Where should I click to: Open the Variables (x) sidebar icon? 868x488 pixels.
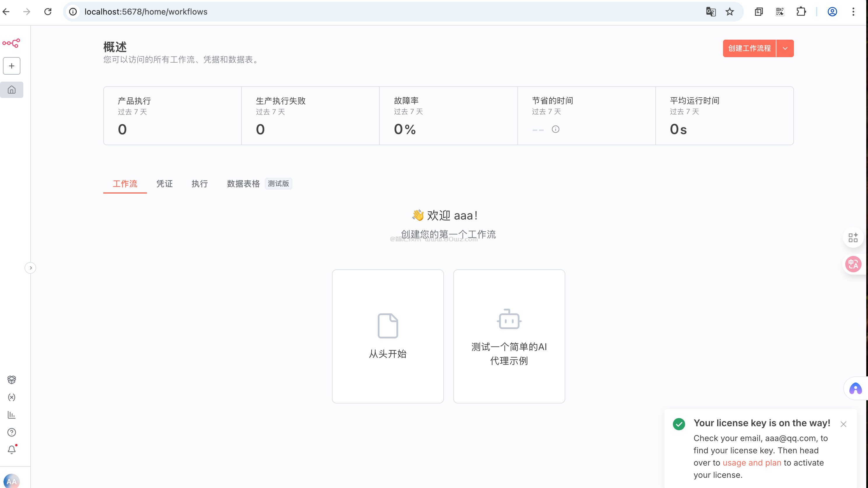coord(12,397)
